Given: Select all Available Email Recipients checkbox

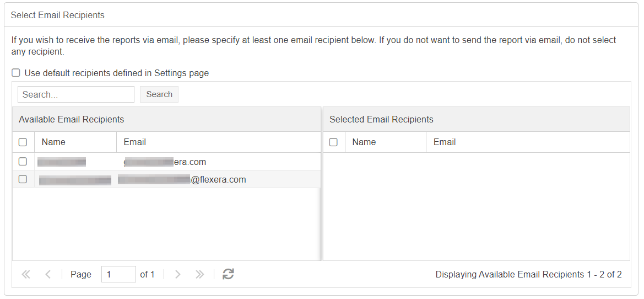Looking at the screenshot, I should (x=23, y=142).
